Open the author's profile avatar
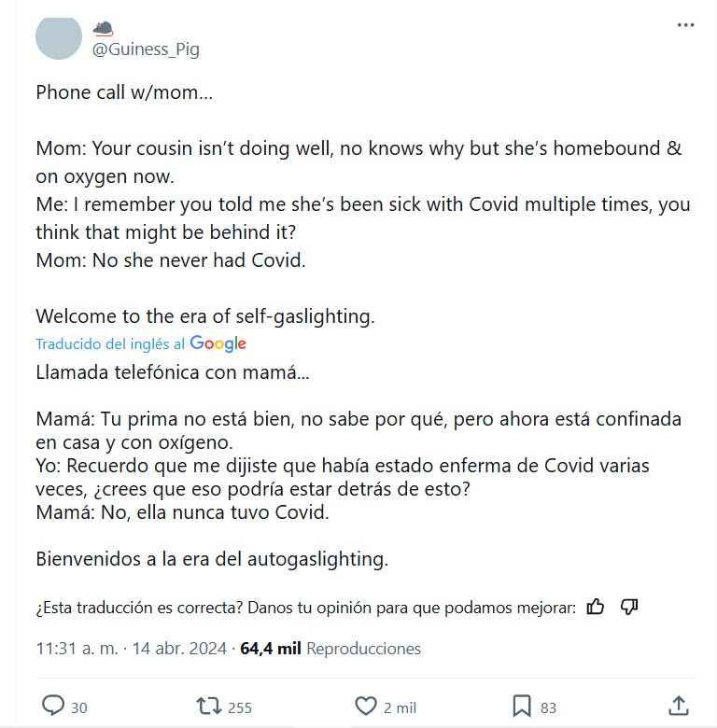This screenshot has height=728, width=717. pos(58,36)
